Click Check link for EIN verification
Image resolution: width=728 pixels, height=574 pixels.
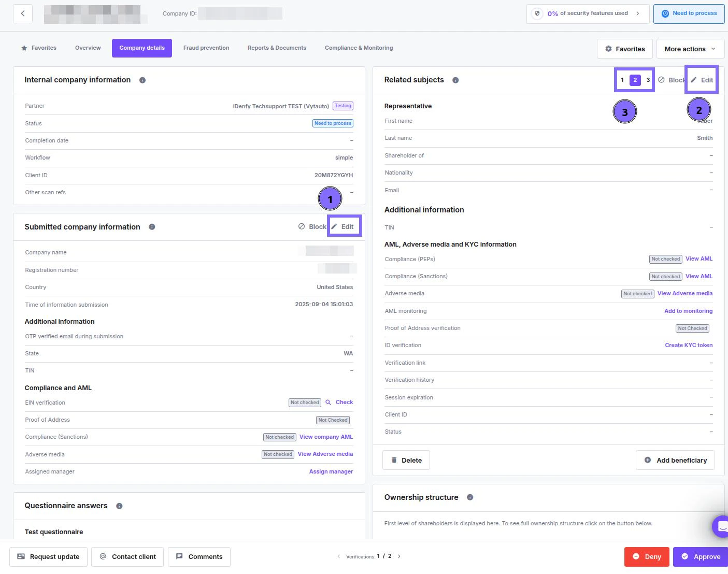point(344,403)
